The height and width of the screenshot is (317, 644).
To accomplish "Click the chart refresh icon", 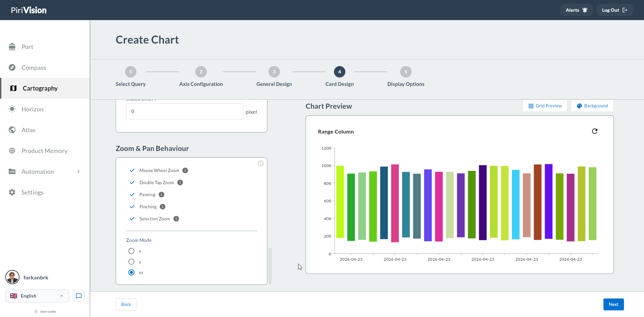I will [595, 131].
